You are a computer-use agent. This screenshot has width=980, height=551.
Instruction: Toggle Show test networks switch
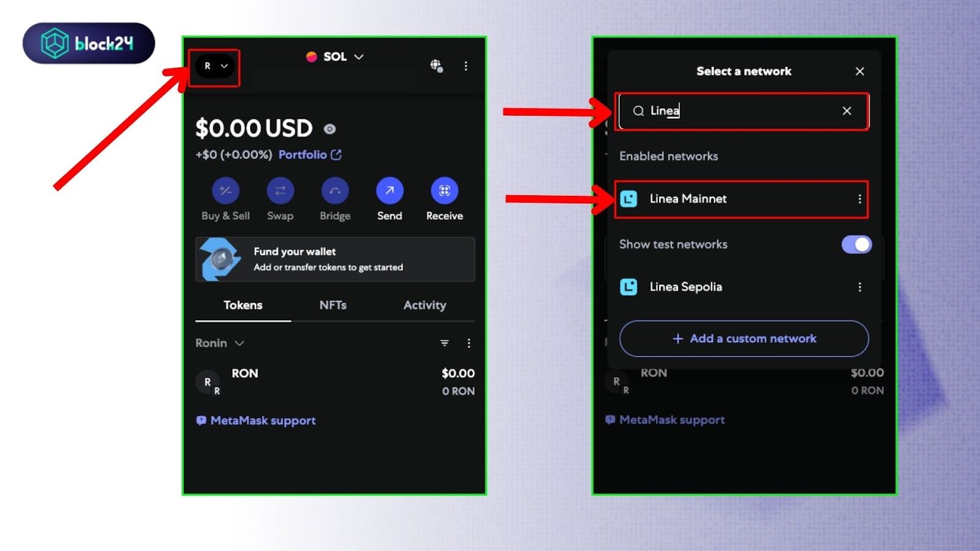pos(856,244)
